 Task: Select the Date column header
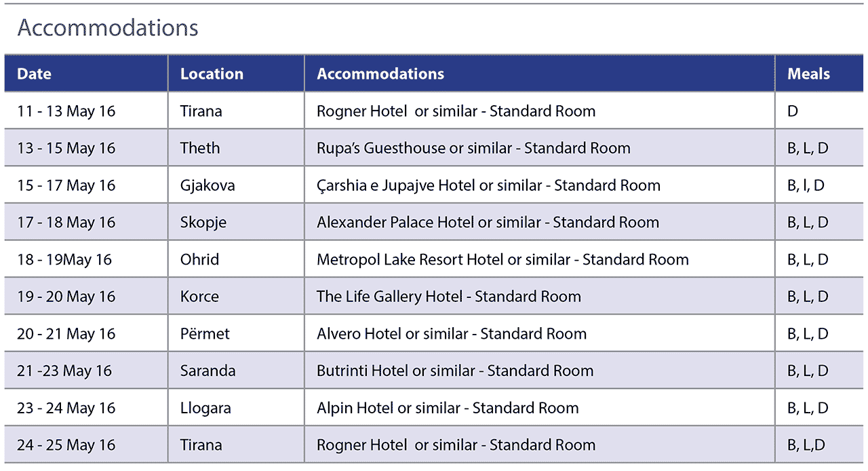click(34, 74)
